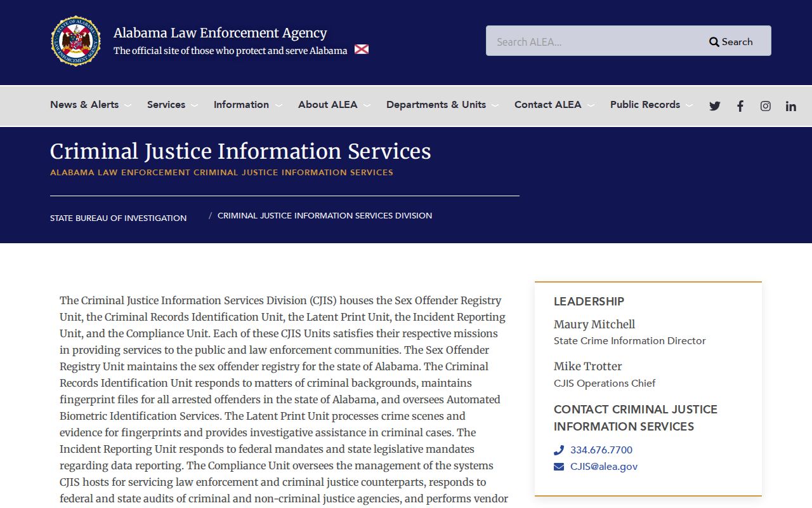
Task: Click State Crime Information Director text
Action: click(630, 341)
